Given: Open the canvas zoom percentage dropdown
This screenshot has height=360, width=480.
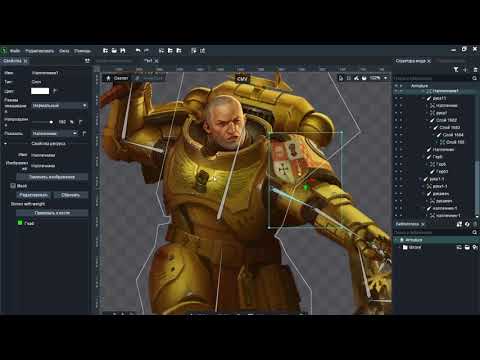Looking at the screenshot, I should tap(385, 78).
